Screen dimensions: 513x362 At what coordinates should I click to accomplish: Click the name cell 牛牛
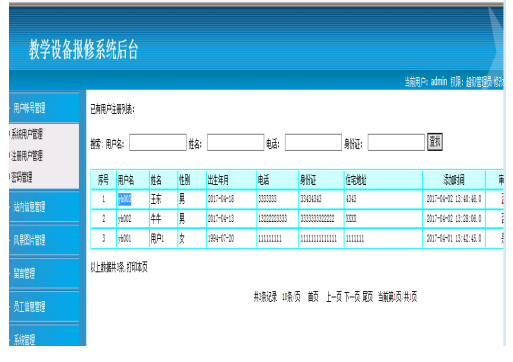pos(156,219)
